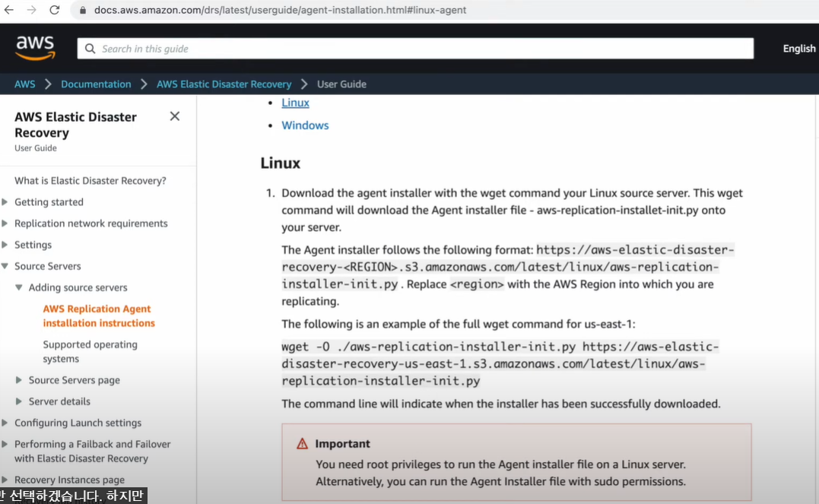
Task: Open Supported operating systems page
Action: coord(90,351)
